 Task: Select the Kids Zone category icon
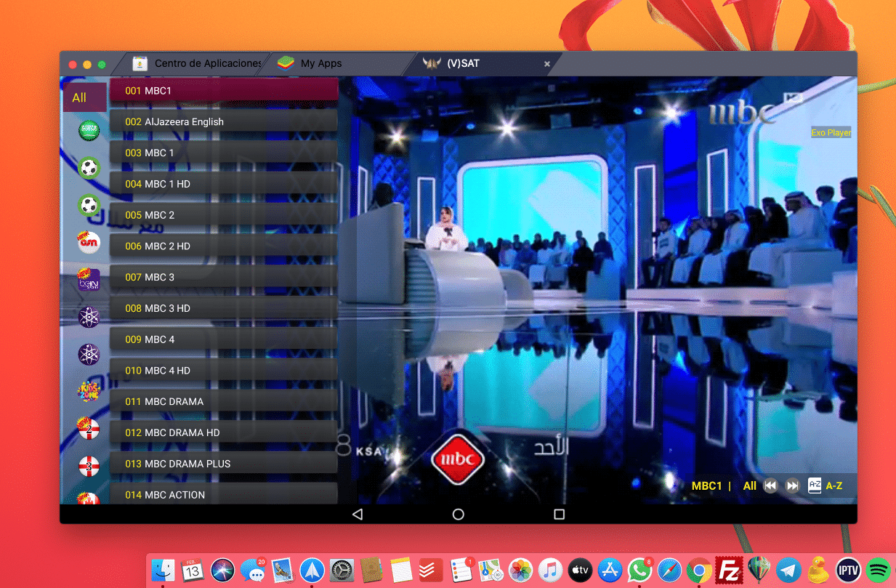point(88,391)
